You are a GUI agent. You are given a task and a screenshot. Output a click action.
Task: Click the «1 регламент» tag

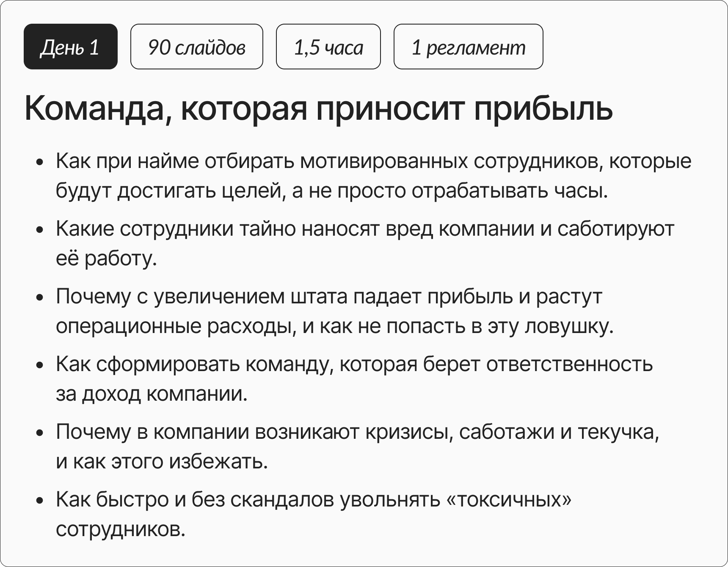(468, 47)
